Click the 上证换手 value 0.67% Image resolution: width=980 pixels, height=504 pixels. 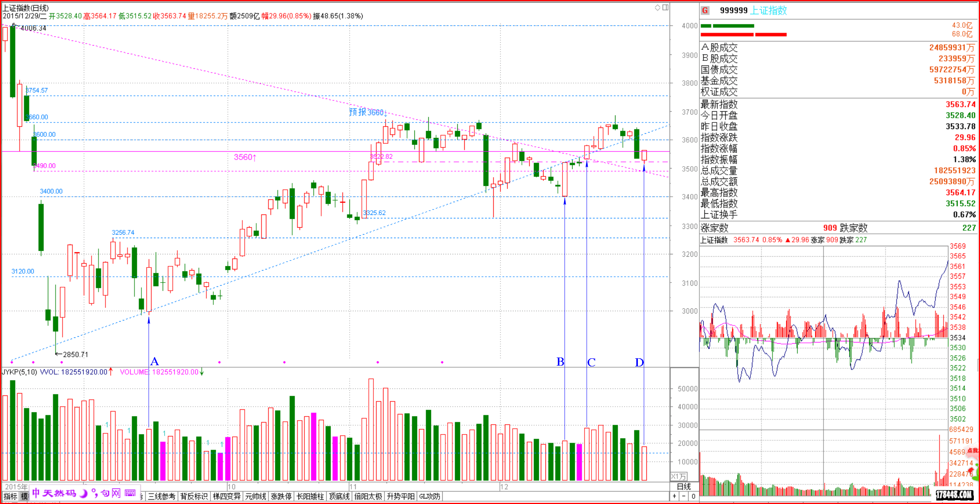coord(964,215)
